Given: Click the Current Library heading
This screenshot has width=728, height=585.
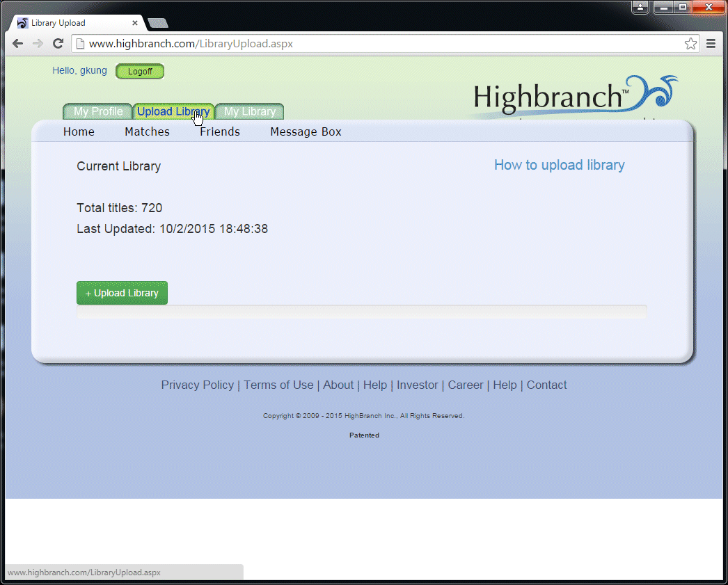Looking at the screenshot, I should [119, 166].
